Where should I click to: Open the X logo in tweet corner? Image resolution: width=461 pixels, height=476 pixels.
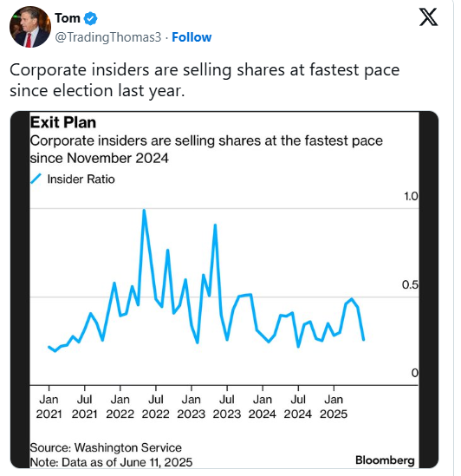428,17
